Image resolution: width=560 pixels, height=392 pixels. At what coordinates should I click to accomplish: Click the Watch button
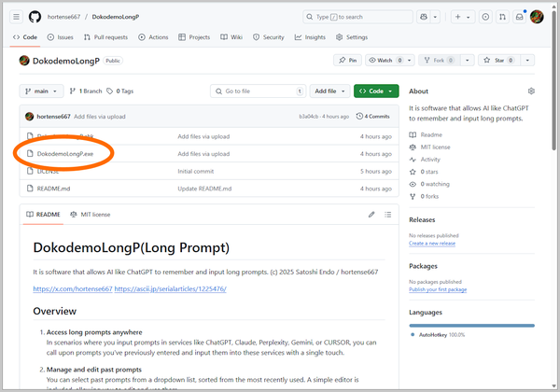click(x=385, y=61)
